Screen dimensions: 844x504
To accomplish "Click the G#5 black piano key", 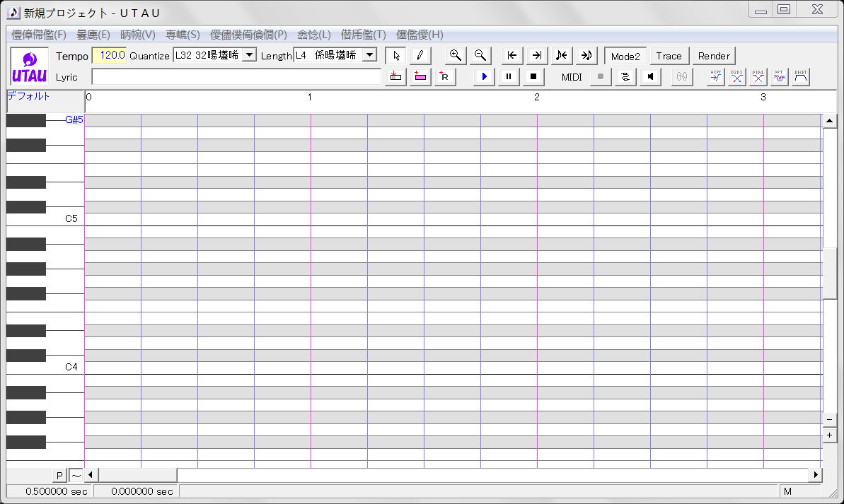I will coord(26,120).
